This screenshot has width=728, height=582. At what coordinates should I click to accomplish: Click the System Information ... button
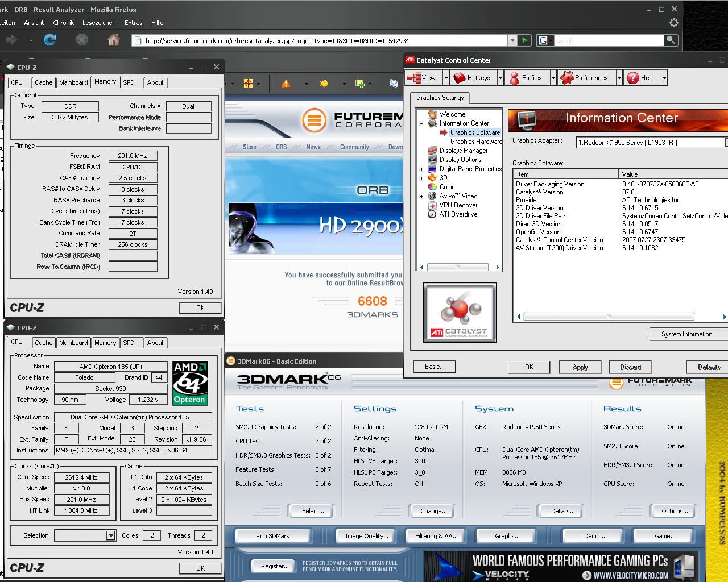tap(689, 334)
